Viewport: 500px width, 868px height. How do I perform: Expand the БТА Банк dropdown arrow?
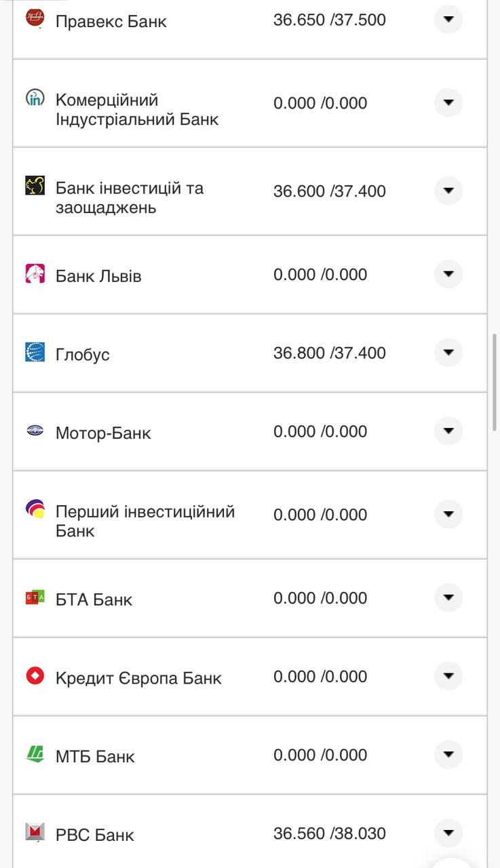click(x=448, y=598)
